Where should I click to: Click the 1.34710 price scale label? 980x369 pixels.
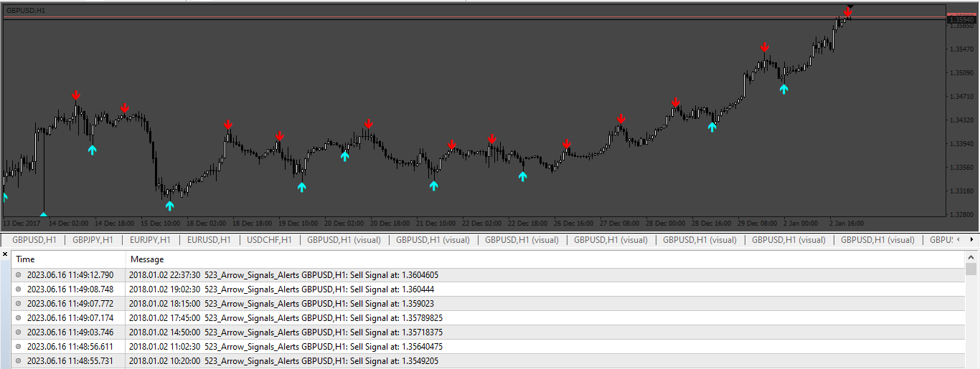pos(961,97)
